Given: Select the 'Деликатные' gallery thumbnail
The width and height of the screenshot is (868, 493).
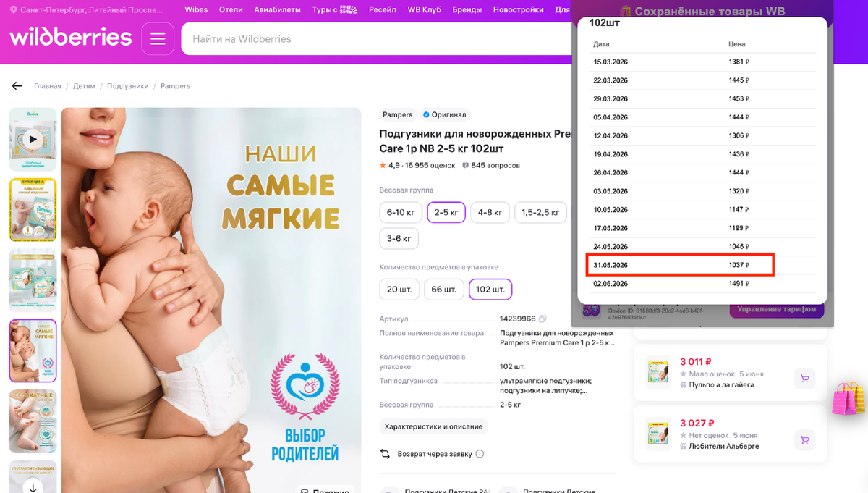Looking at the screenshot, I should pyautogui.click(x=33, y=421).
